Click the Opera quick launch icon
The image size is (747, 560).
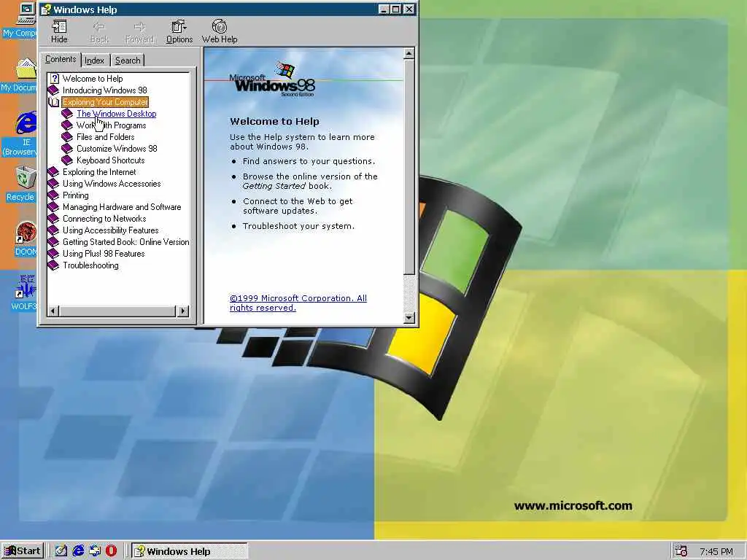(x=111, y=551)
